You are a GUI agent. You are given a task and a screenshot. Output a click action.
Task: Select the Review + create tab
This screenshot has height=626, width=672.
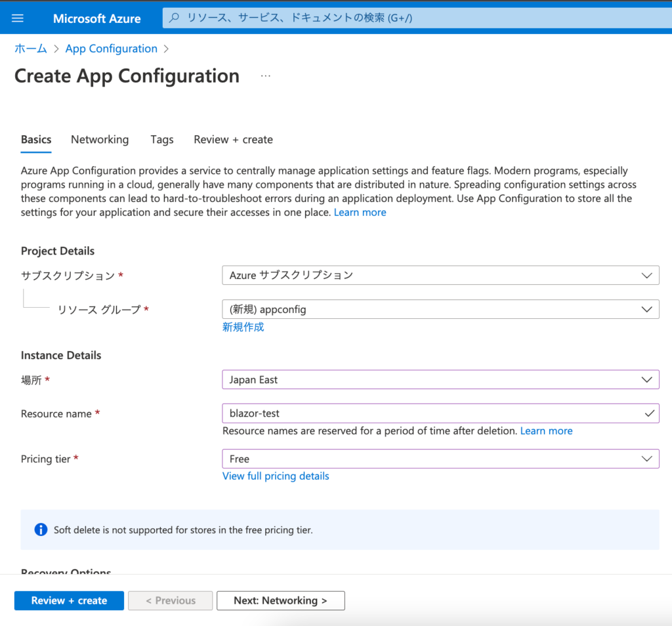[x=233, y=139]
